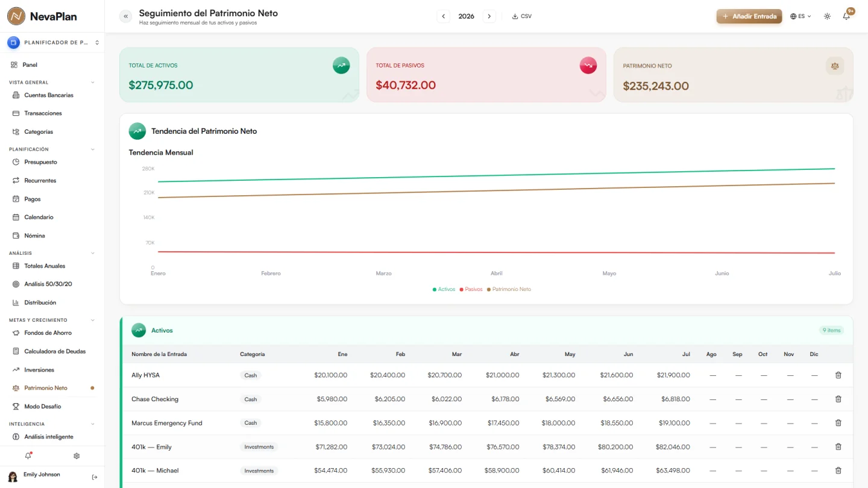Screen dimensions: 868x488
Task: Collapse the Vista General section
Action: click(x=93, y=83)
